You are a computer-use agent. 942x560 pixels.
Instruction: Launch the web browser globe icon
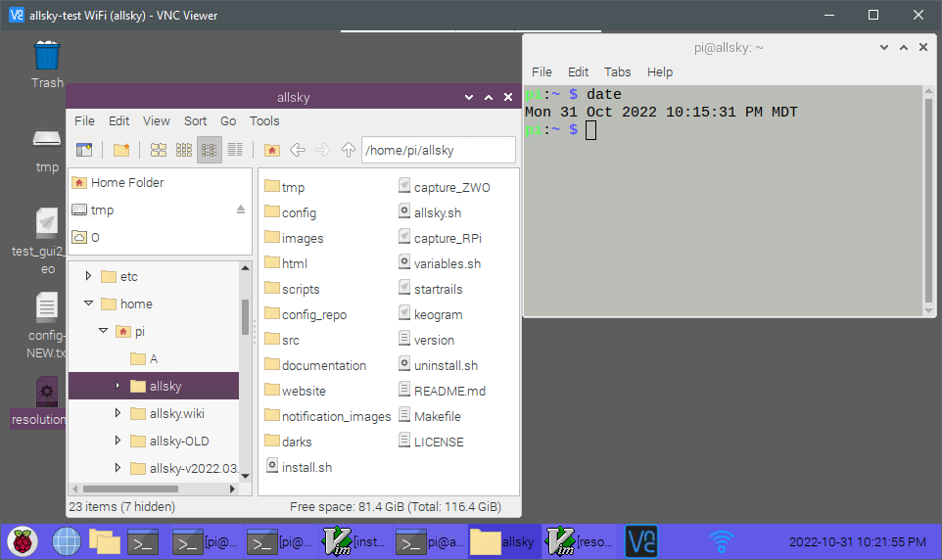[66, 541]
